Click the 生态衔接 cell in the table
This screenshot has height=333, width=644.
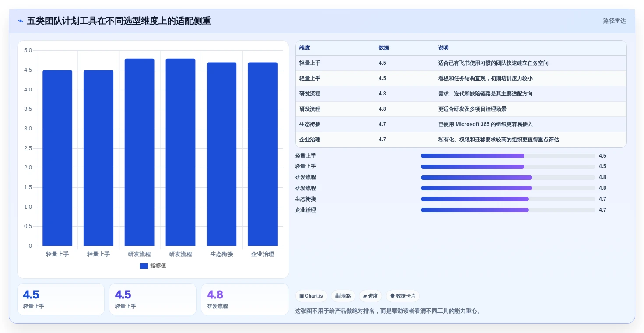click(310, 124)
